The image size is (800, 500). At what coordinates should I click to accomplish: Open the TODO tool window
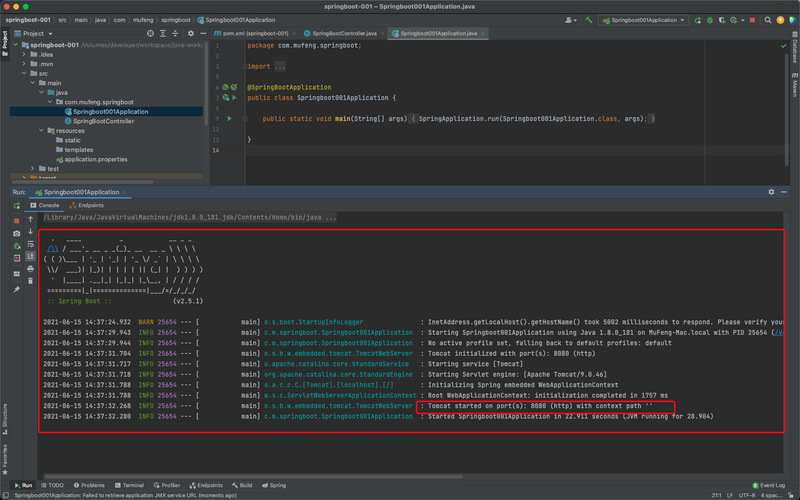[x=52, y=485]
